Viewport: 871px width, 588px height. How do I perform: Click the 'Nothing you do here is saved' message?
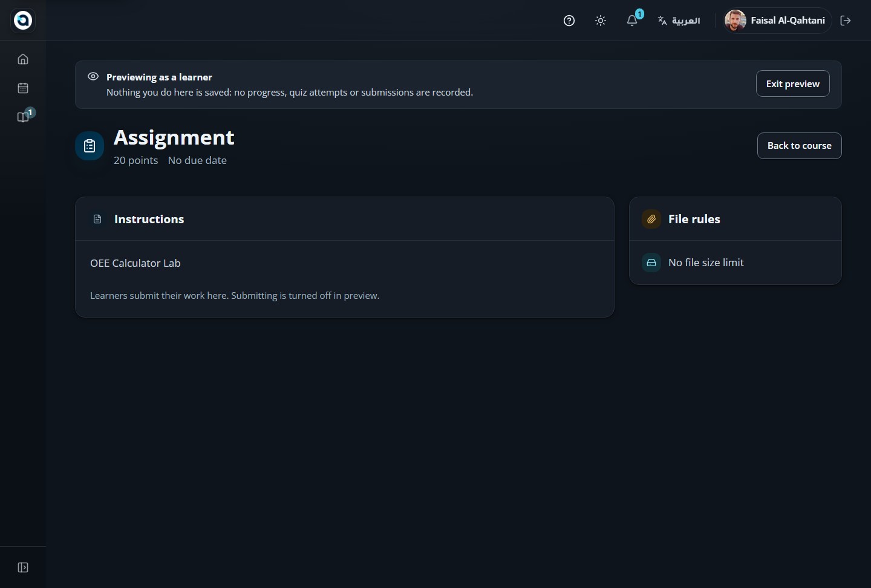tap(290, 93)
